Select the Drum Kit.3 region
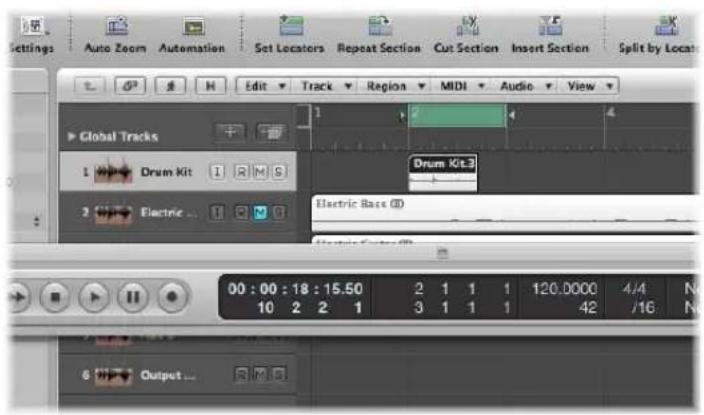This screenshot has width=704, height=415. [443, 173]
